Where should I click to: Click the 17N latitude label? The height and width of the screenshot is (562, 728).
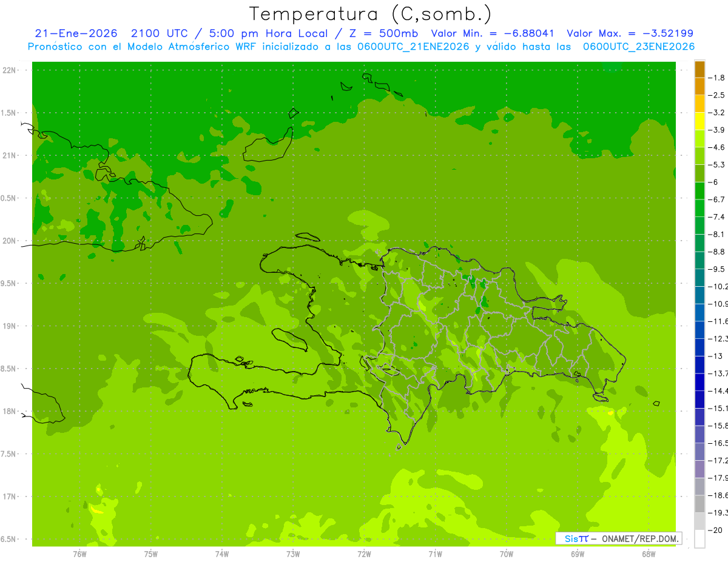(x=9, y=497)
